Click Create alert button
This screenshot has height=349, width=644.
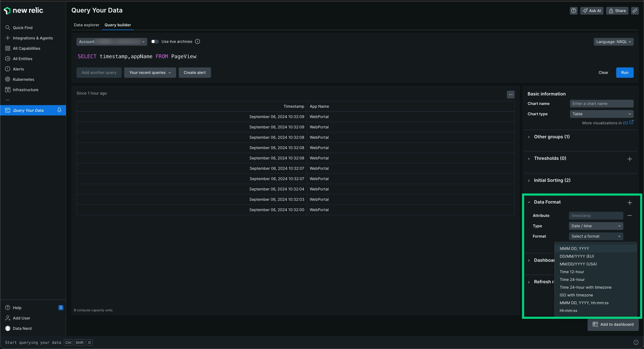coord(194,73)
